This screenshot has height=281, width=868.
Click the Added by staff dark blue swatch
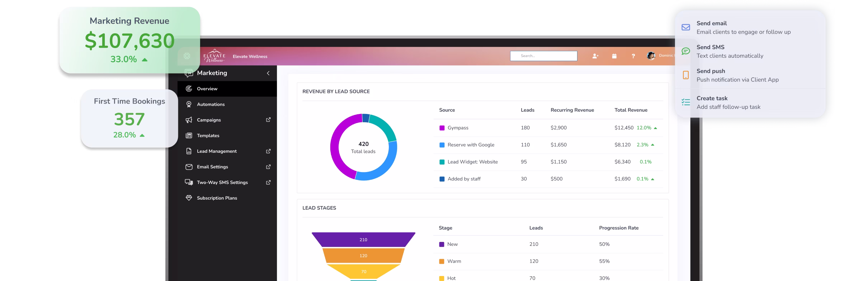442,179
